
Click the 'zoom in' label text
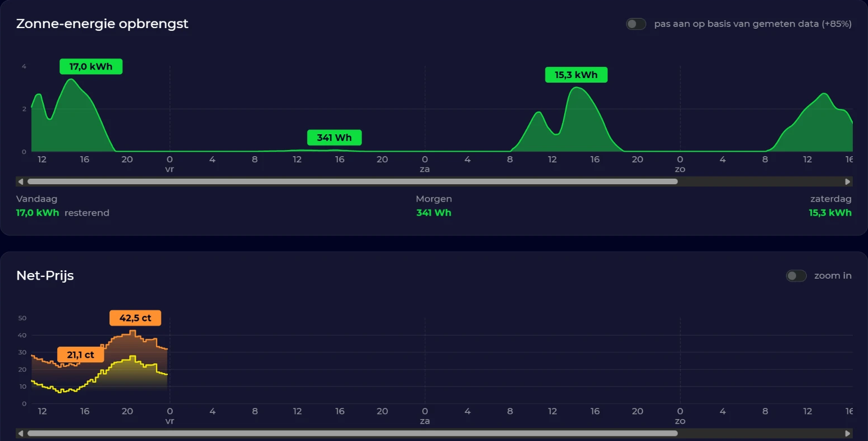833,275
